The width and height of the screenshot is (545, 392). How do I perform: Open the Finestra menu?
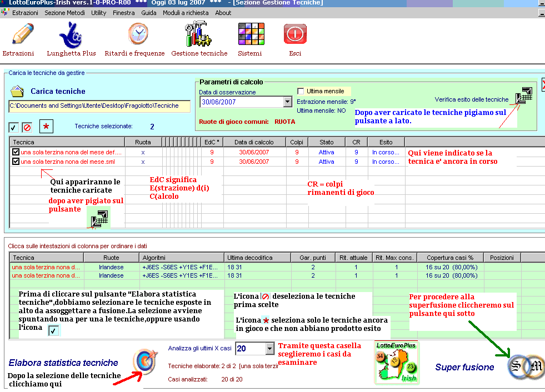124,13
